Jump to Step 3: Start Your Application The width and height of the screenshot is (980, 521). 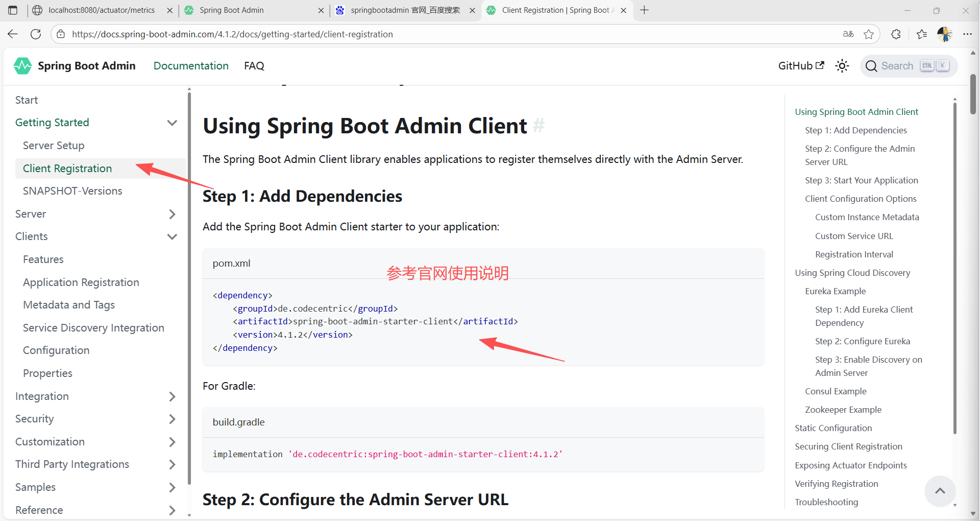862,180
